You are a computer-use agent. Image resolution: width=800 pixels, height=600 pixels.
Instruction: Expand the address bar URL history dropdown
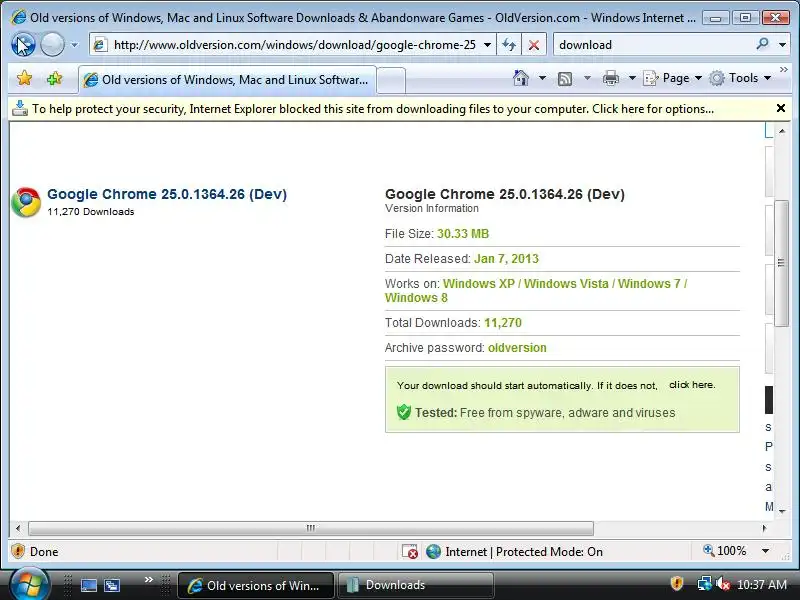pos(488,45)
